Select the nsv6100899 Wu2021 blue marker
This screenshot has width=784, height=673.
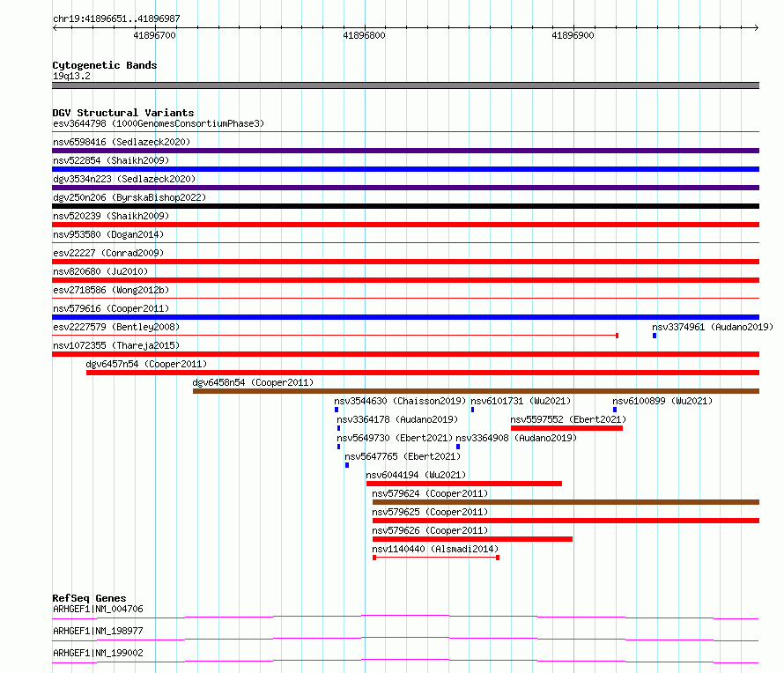[615, 410]
